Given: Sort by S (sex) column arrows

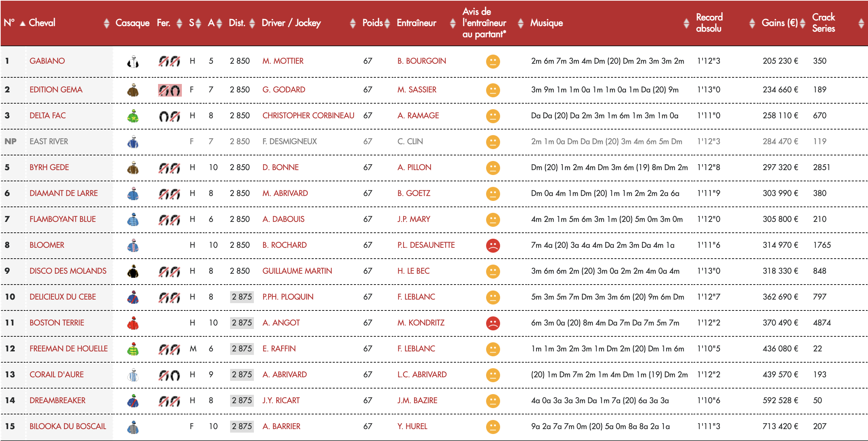Looking at the screenshot, I should pyautogui.click(x=198, y=23).
